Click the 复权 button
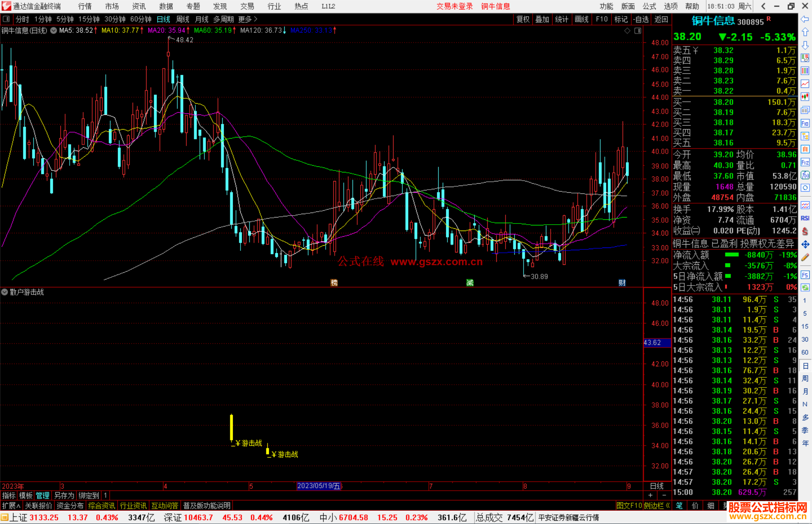Image resolution: width=812 pixels, height=524 pixels. click(523, 19)
